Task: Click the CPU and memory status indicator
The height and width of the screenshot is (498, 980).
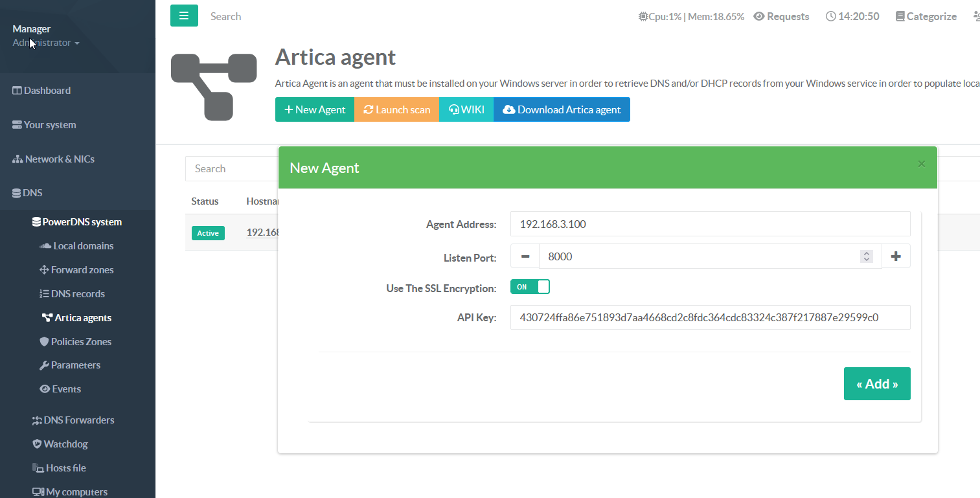Action: click(x=691, y=17)
